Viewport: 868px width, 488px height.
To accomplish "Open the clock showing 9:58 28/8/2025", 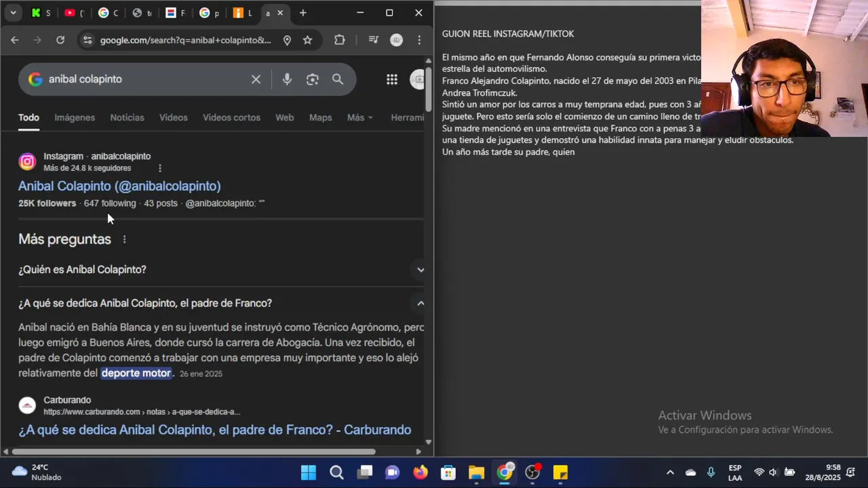I will click(824, 472).
